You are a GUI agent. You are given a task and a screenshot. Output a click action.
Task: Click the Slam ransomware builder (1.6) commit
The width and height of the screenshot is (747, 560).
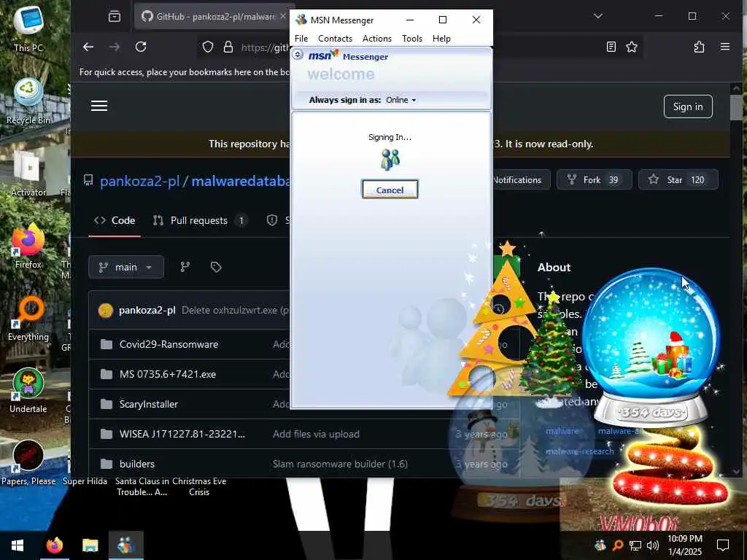pyautogui.click(x=340, y=464)
